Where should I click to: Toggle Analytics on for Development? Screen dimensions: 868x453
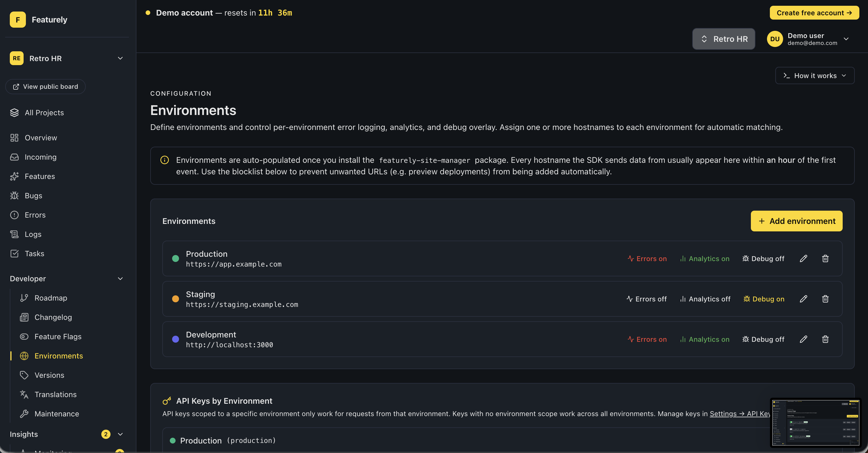tap(704, 339)
